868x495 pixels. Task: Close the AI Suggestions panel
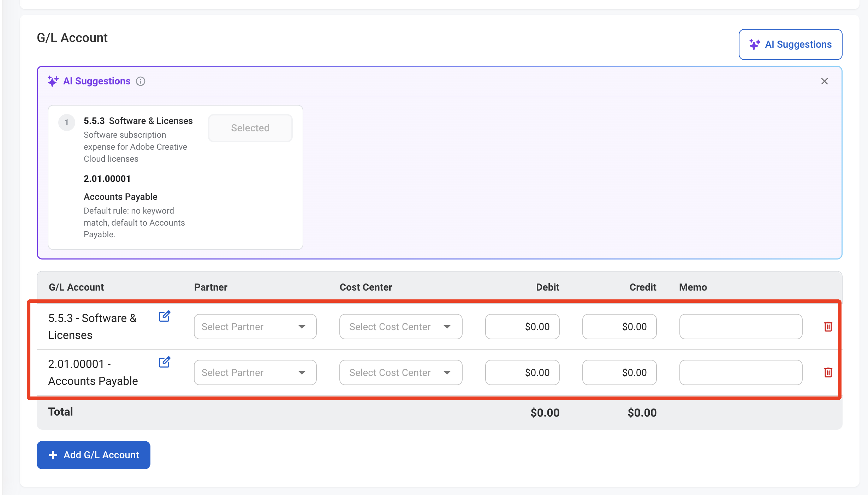[x=824, y=81]
